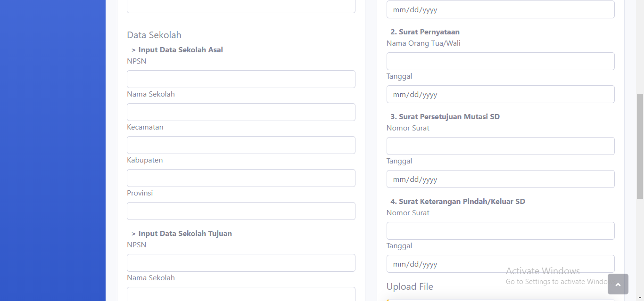Click the Nama Sekolah field for Sekolah Asal
Image resolution: width=644 pixels, height=301 pixels.
tap(241, 112)
